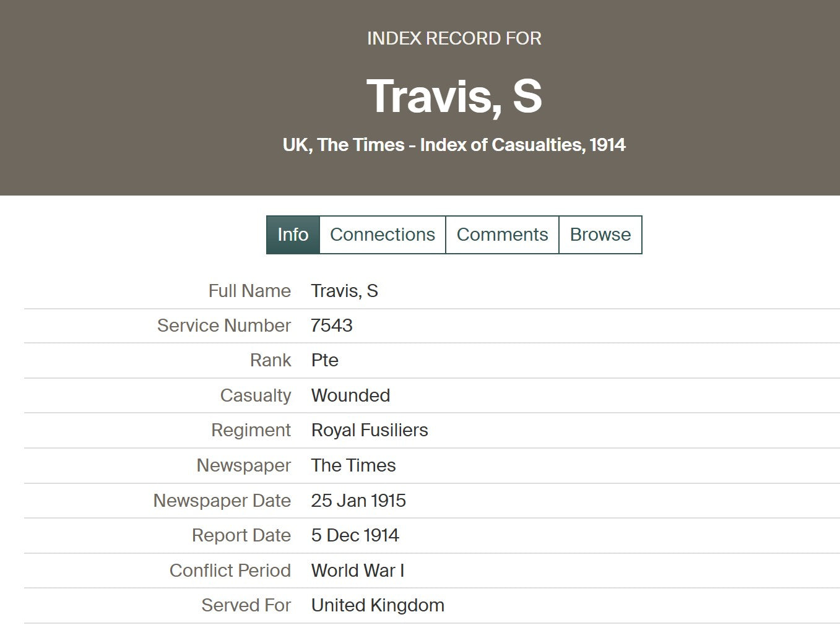Switch to the Connections tab
840x625 pixels.
click(382, 235)
